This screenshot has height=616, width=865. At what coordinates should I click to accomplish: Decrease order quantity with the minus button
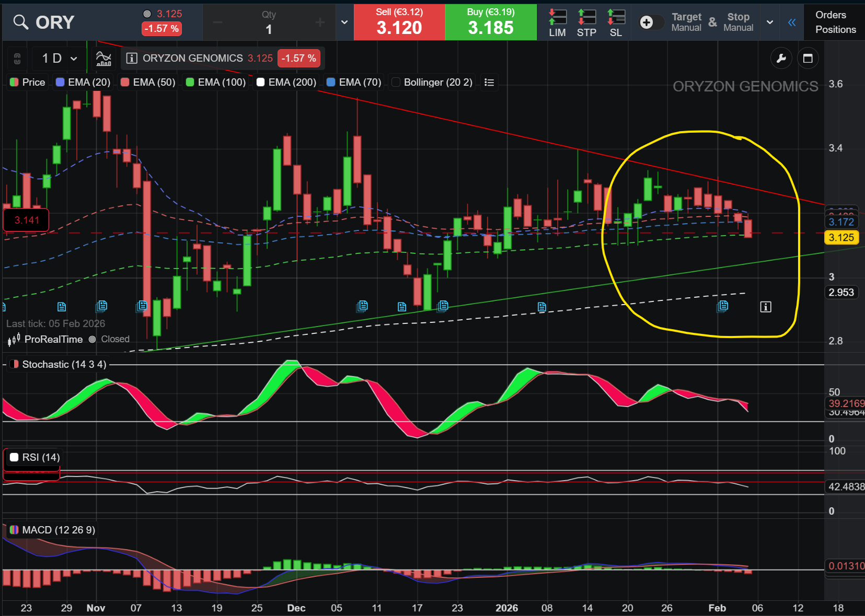tap(217, 22)
